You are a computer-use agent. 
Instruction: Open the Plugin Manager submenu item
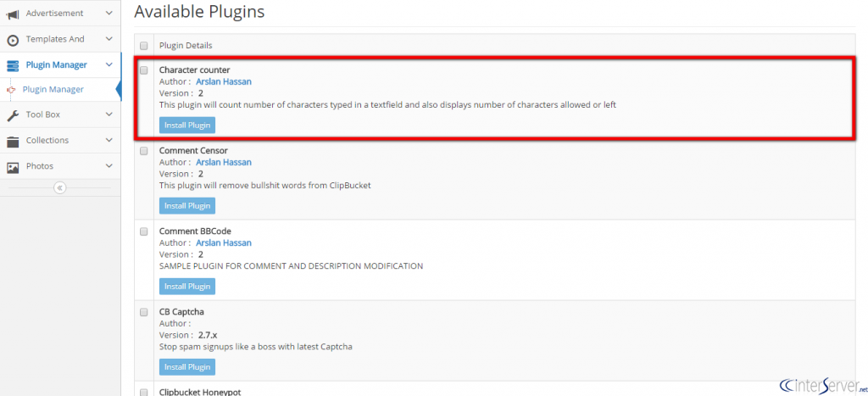pyautogui.click(x=53, y=89)
